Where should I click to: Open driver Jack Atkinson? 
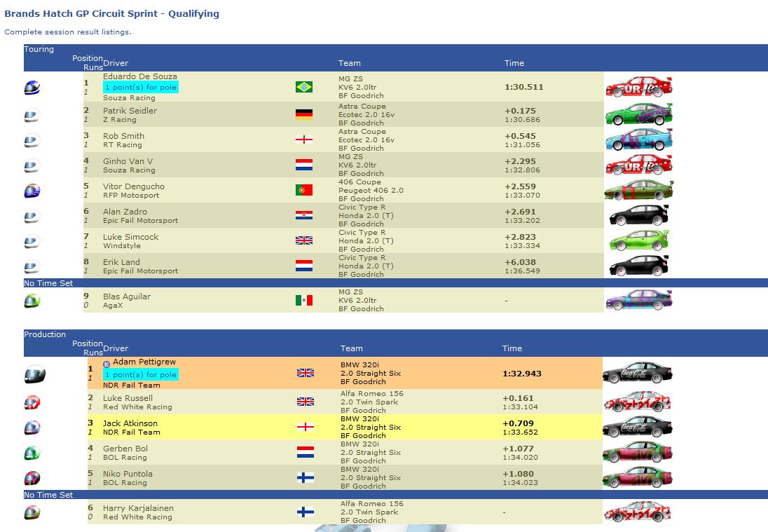[x=130, y=423]
